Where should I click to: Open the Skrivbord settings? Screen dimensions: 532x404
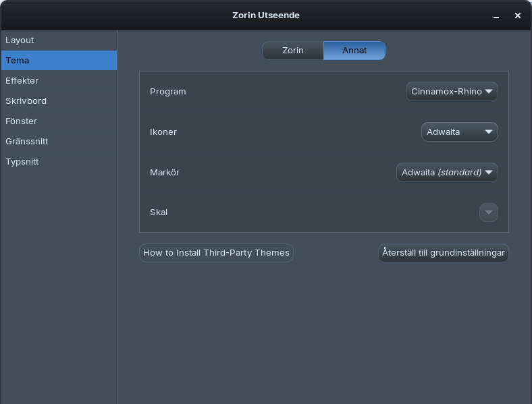tap(59, 101)
